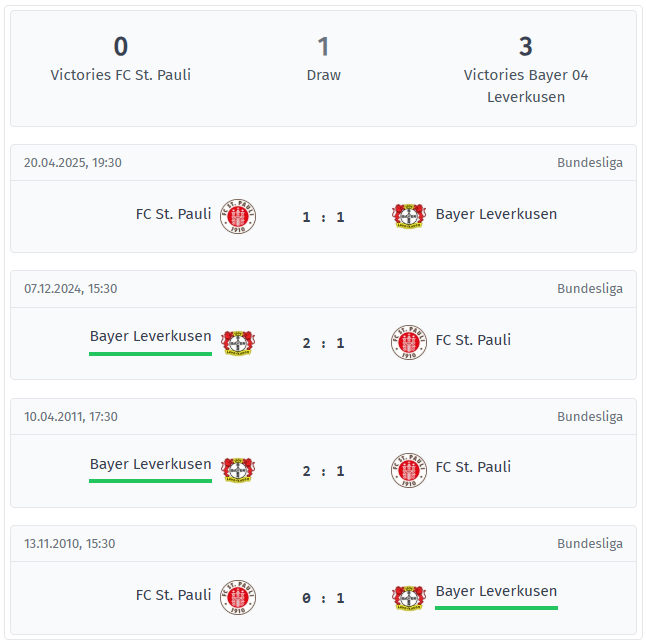
Task: Click underlined Bayer Leverkusen name in 13.11.2010 match
Action: [x=496, y=591]
